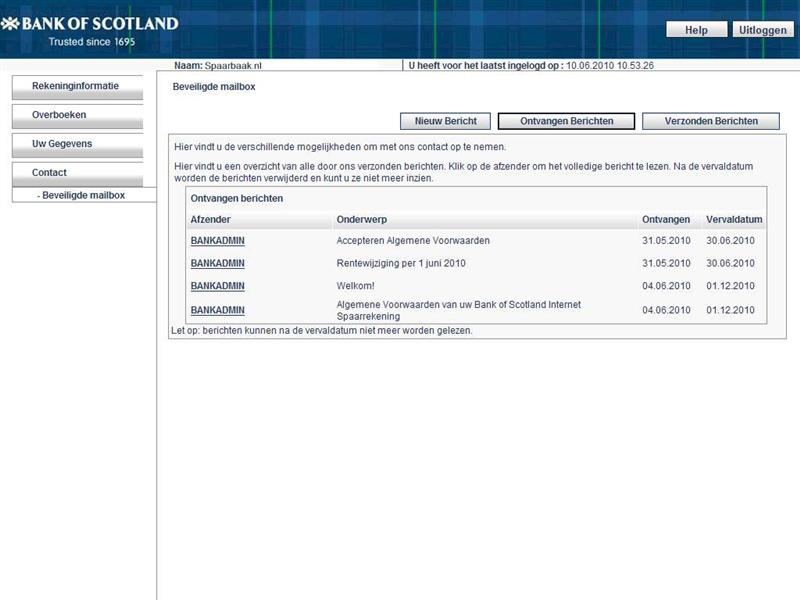Select subject Rentewijziging per 1 juni 2010
800x600 pixels.
coord(401,263)
